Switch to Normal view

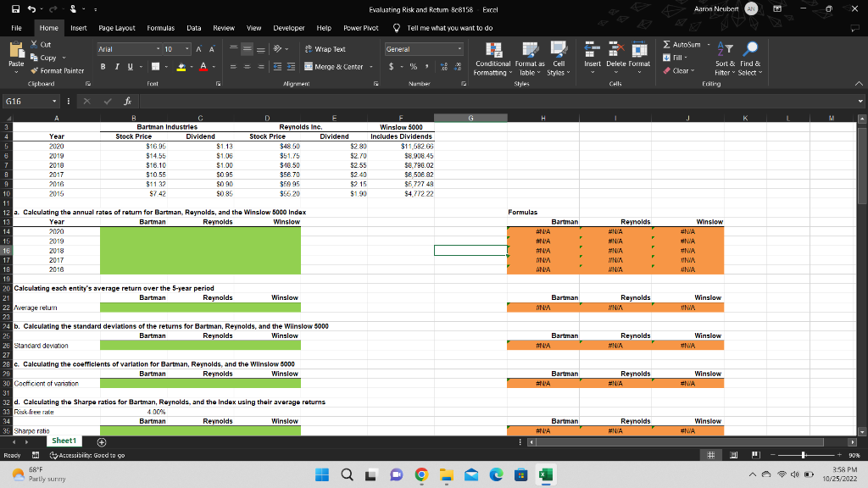point(711,455)
